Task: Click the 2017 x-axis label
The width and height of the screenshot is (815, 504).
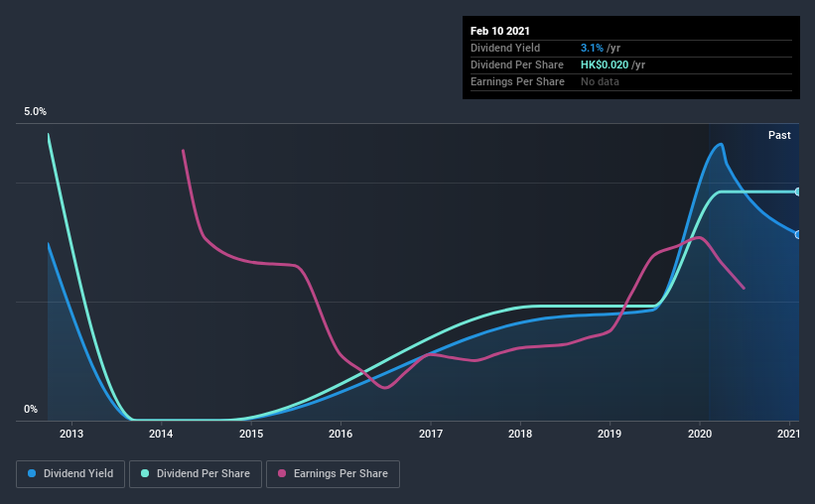Action: [x=431, y=434]
